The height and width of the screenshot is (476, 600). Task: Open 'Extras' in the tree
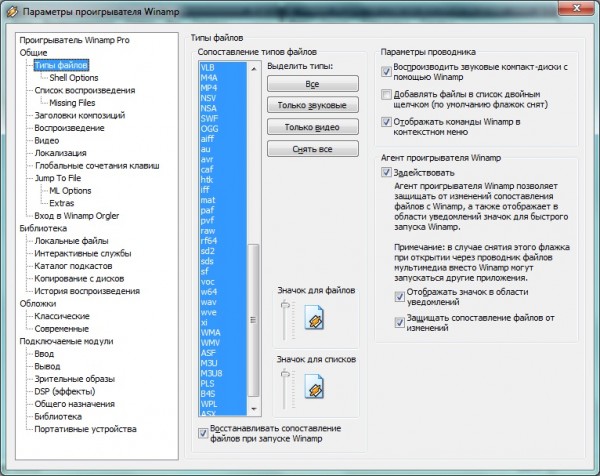click(62, 203)
